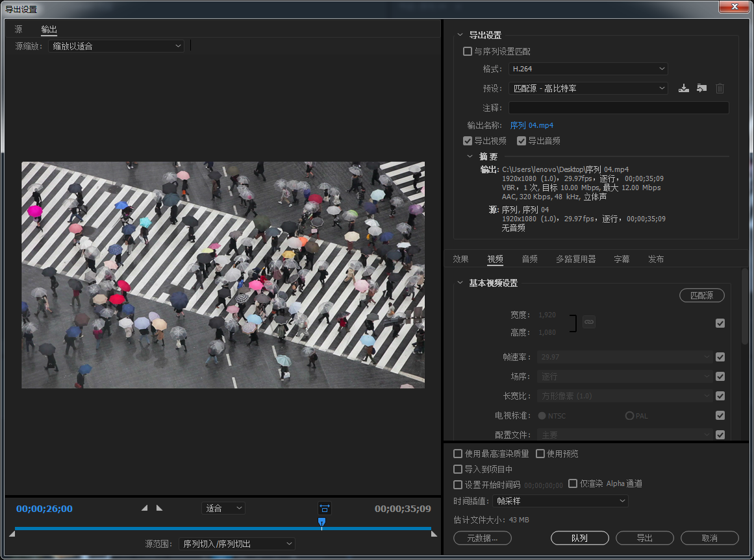
Task: Open the 格式 H.264 dropdown
Action: click(x=588, y=69)
